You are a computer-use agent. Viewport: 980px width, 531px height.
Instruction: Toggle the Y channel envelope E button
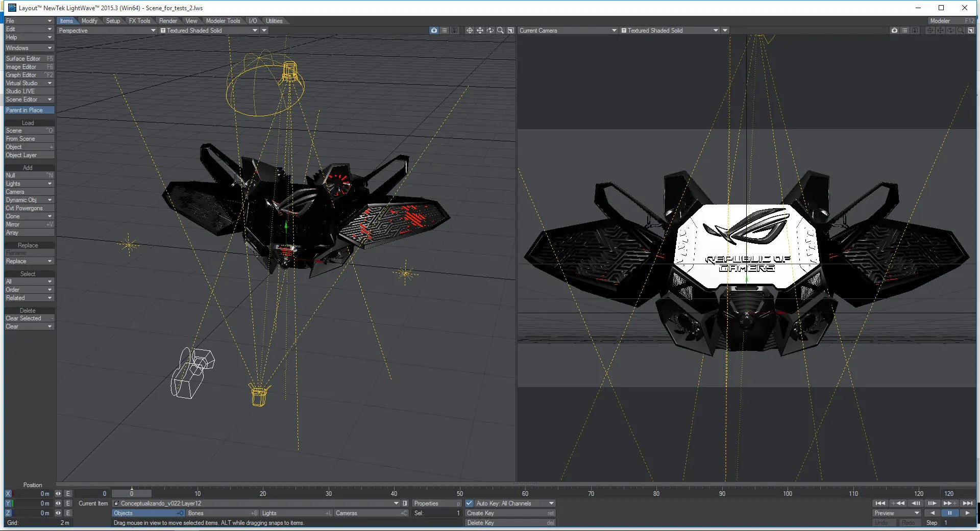point(68,503)
